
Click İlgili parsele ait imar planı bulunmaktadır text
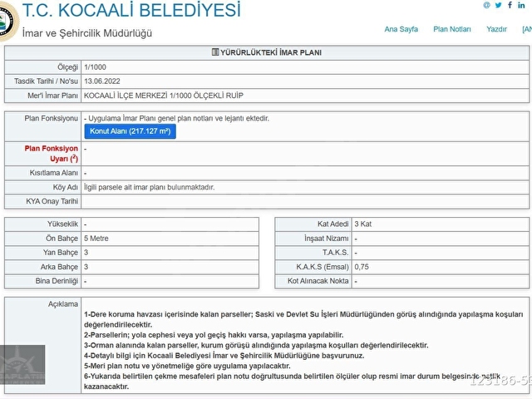point(150,187)
